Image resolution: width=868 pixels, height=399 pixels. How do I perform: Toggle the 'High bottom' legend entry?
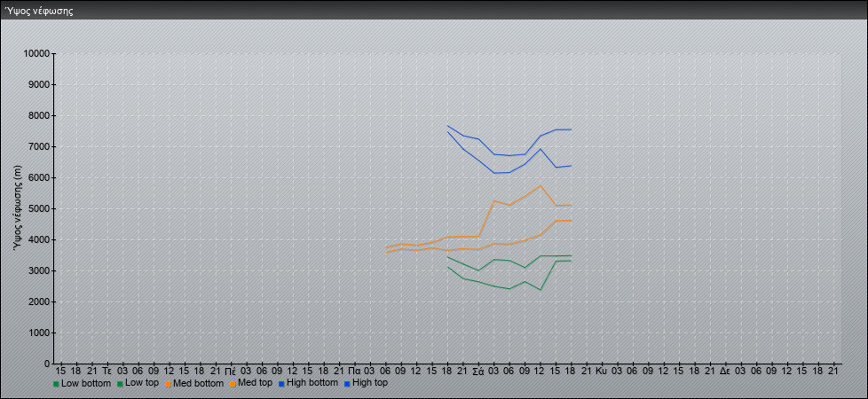(x=308, y=383)
